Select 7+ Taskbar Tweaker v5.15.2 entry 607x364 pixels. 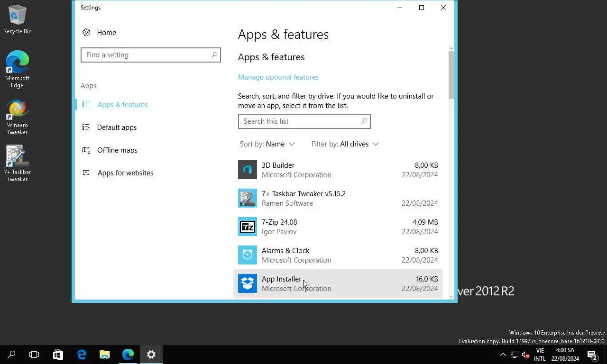[303, 193]
